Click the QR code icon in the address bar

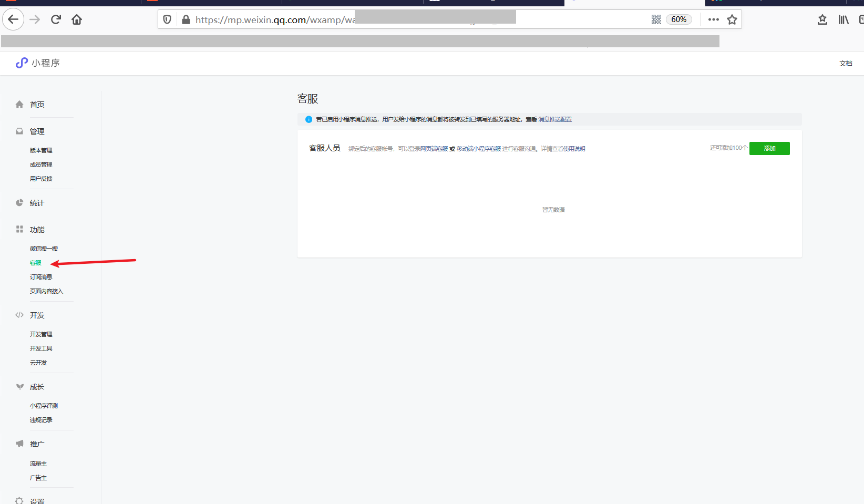coord(656,19)
